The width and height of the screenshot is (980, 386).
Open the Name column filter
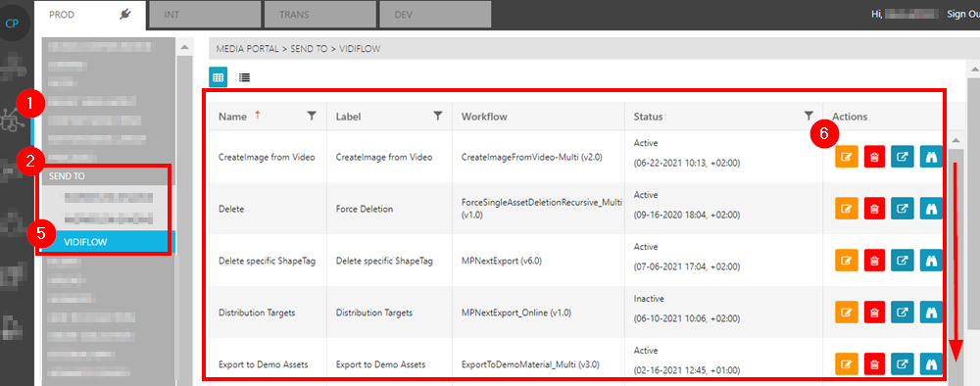[312, 116]
